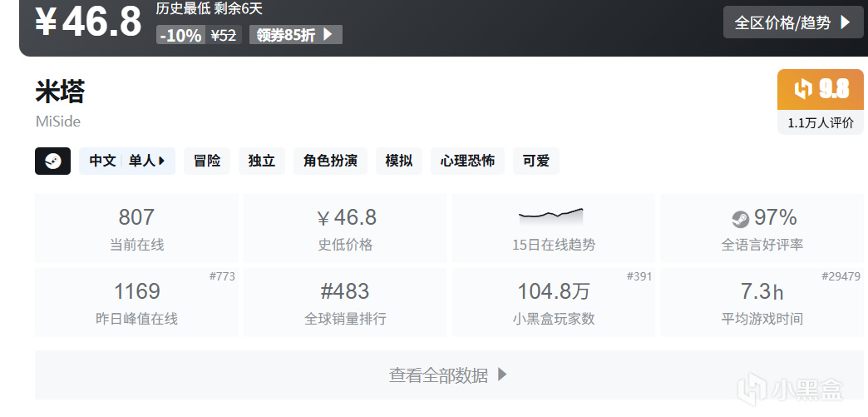Click the #29479 rank label
This screenshot has width=868, height=417.
[841, 276]
